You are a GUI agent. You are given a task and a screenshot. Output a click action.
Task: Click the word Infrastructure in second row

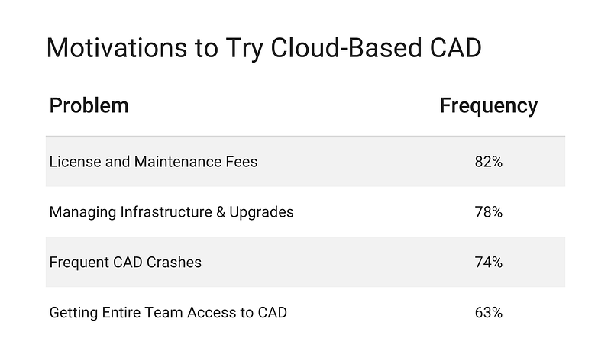(166, 212)
